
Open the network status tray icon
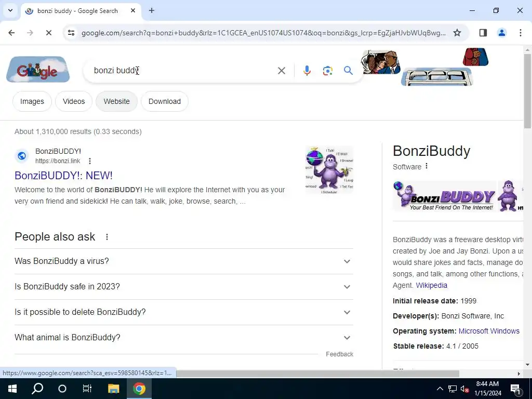click(x=453, y=389)
